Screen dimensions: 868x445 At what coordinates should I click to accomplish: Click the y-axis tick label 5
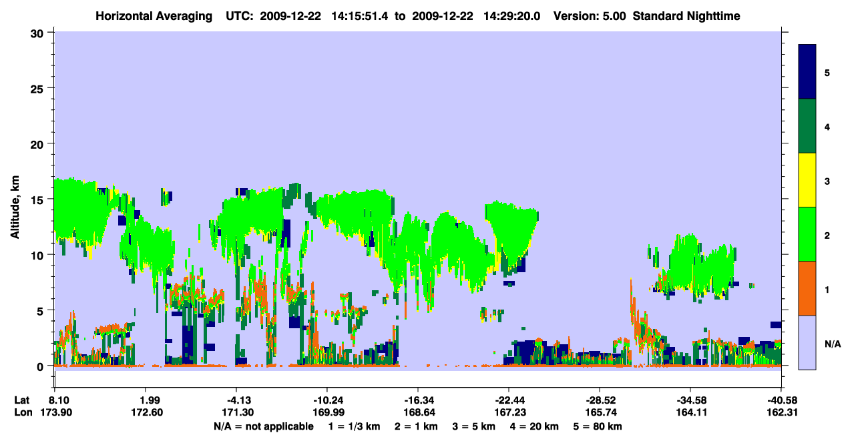pyautogui.click(x=41, y=310)
